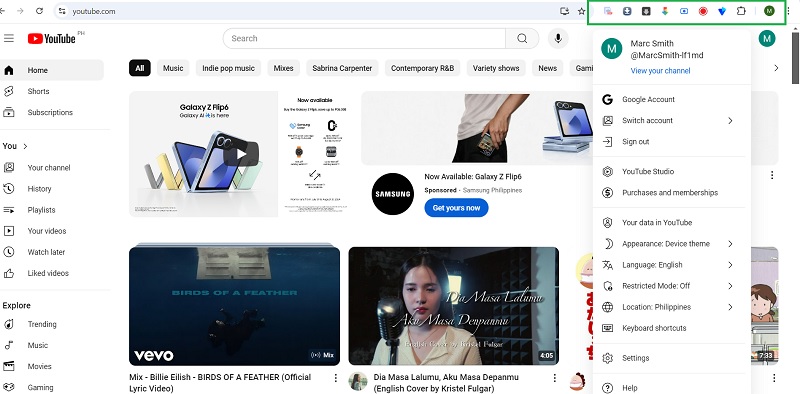The height and width of the screenshot is (394, 800).
Task: Open Your data in YouTube
Action: 671,223
